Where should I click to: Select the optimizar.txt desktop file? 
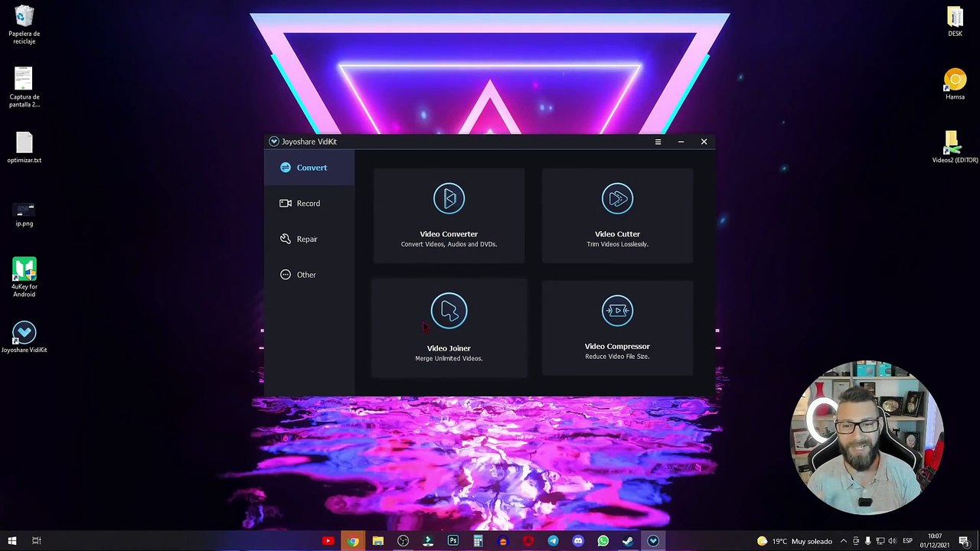tap(24, 148)
